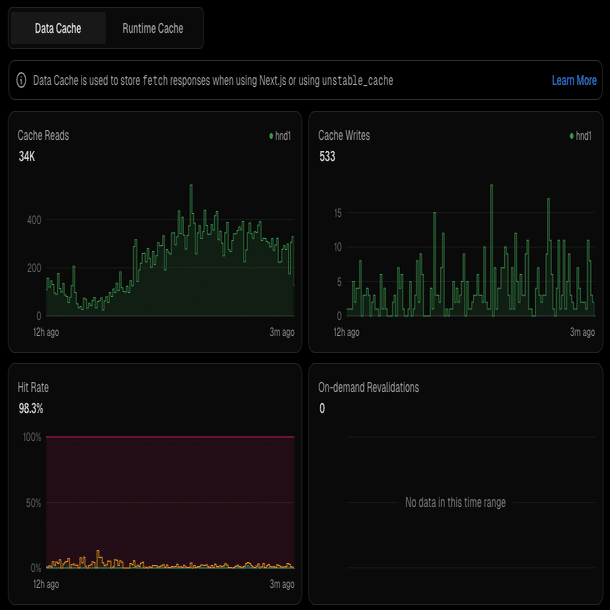Click the On-demand Revalidations panel title

point(368,387)
